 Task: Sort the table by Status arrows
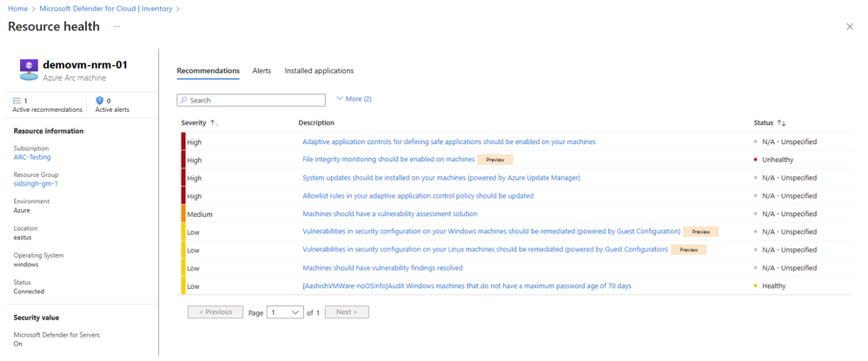pos(782,122)
